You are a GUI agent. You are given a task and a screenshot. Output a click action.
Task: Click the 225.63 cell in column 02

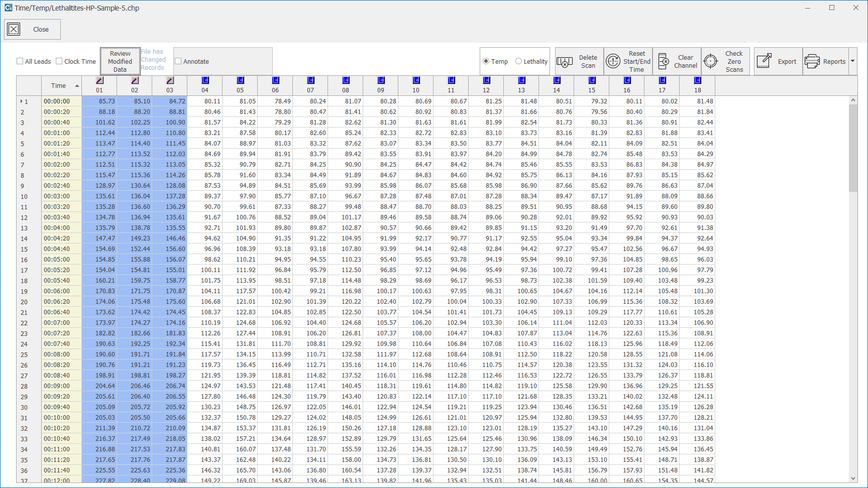point(135,470)
